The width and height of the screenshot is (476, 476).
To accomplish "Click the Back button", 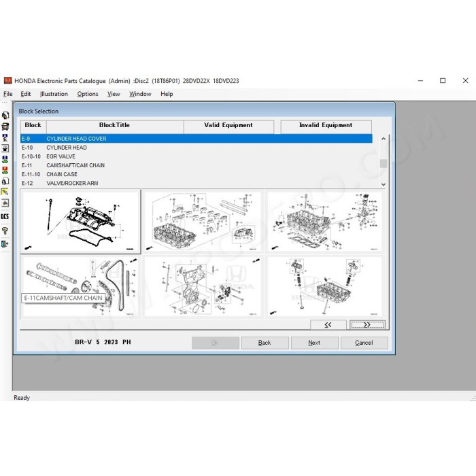I will 265,343.
